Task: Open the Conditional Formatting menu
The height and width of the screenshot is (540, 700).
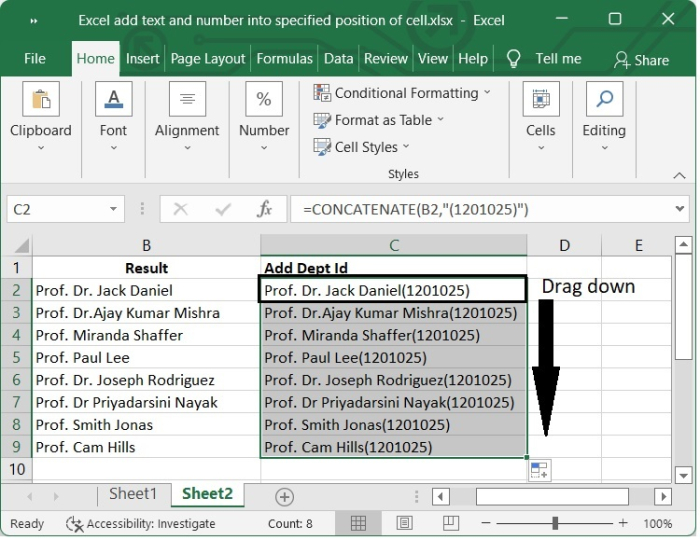Action: (x=402, y=93)
